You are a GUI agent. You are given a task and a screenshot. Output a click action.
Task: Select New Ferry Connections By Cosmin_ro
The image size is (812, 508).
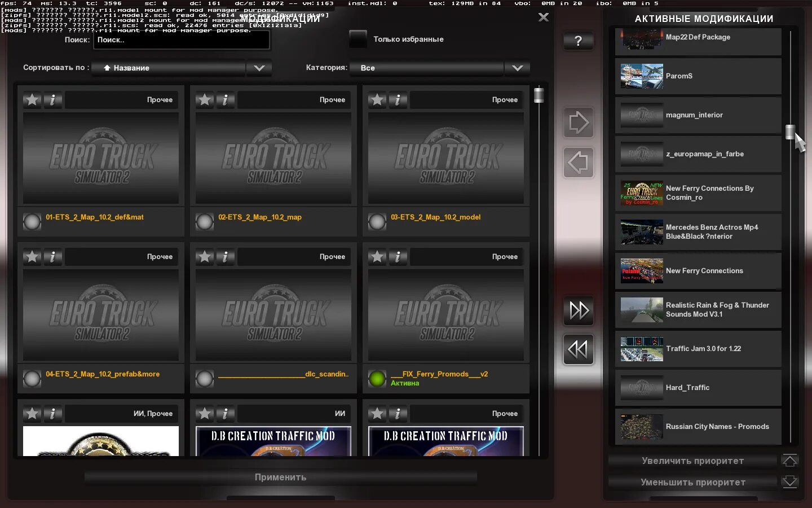tap(698, 193)
